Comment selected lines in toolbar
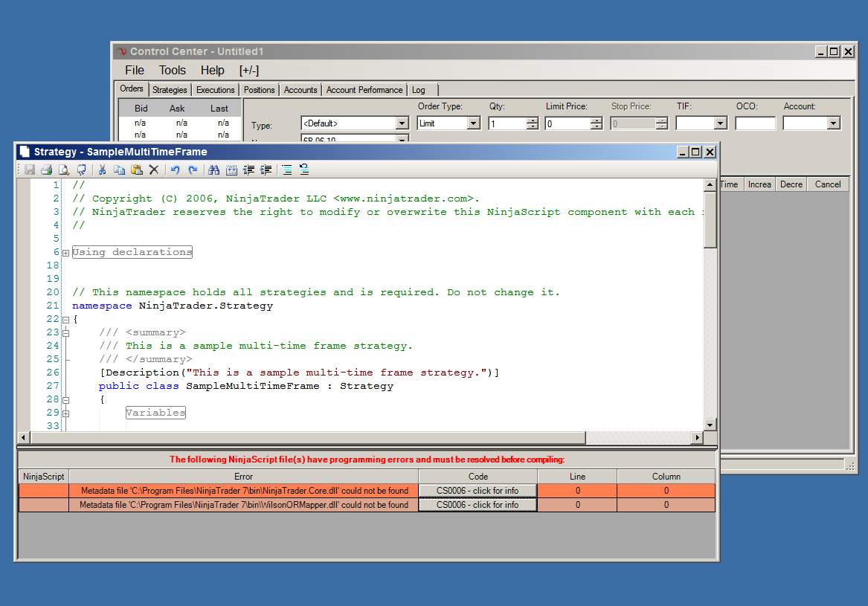This screenshot has width=868, height=606. pyautogui.click(x=287, y=170)
